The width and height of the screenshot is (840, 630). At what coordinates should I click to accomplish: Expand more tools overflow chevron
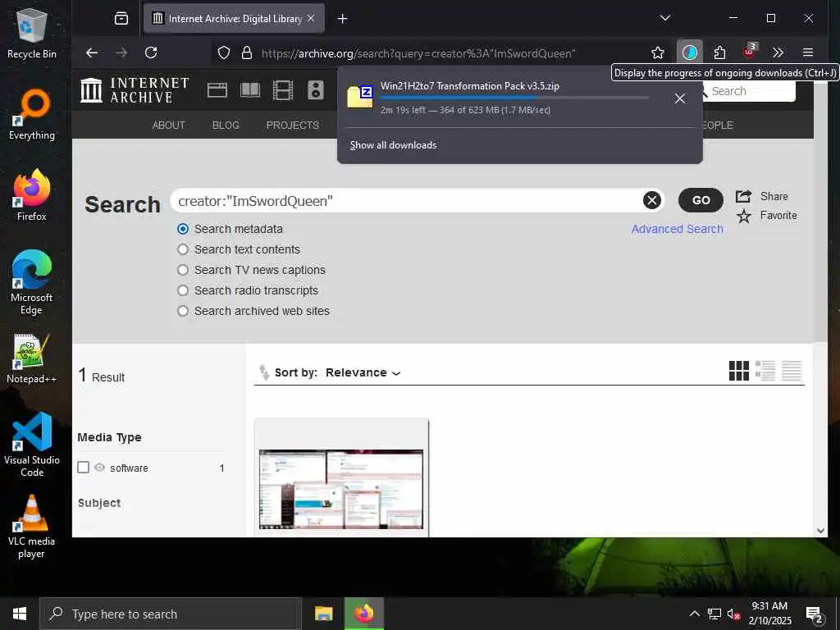[778, 52]
